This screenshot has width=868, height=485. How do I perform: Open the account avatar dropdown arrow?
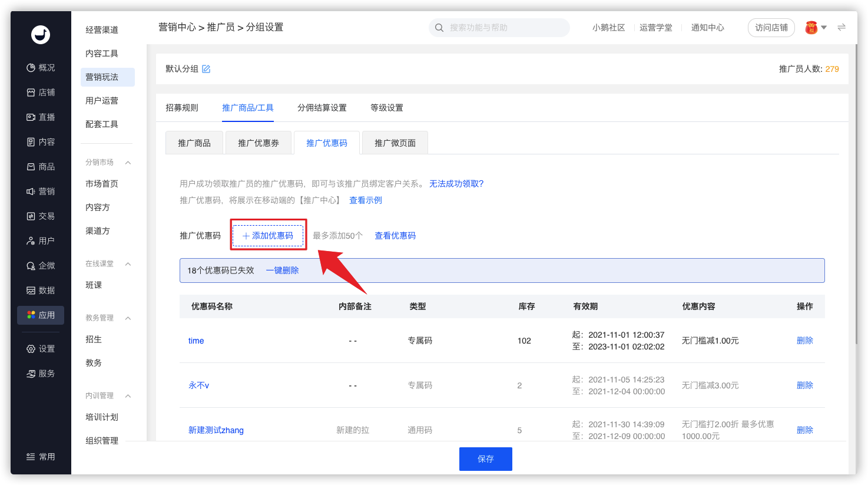824,27
